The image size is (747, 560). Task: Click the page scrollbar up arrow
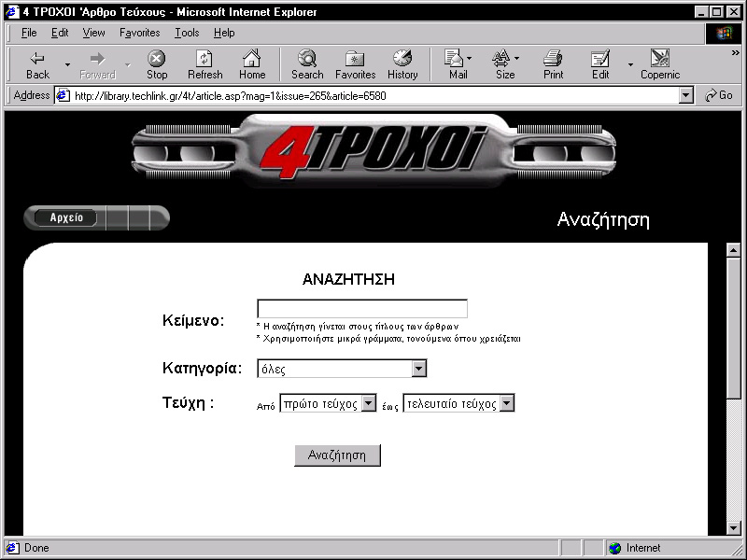734,250
